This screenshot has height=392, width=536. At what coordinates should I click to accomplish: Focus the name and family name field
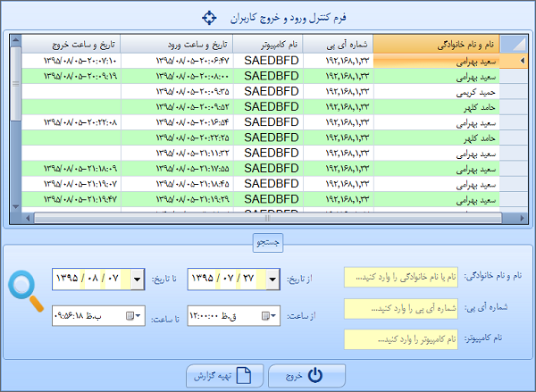click(401, 278)
